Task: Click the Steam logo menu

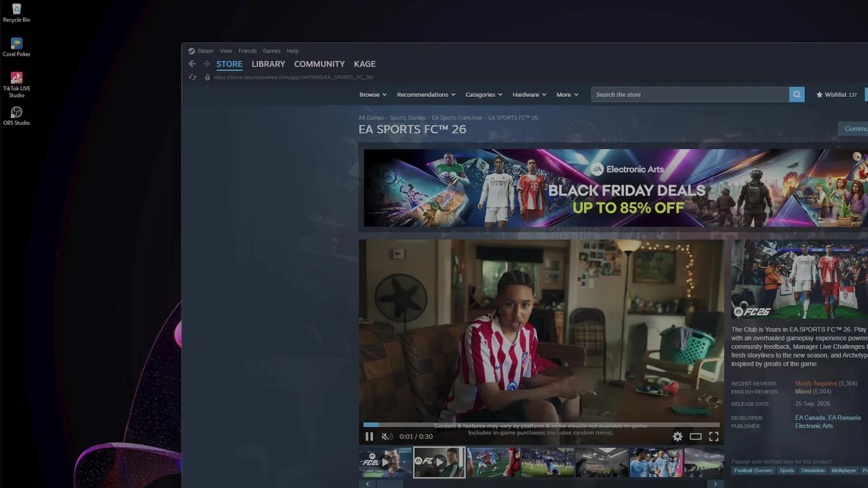Action: (x=201, y=51)
